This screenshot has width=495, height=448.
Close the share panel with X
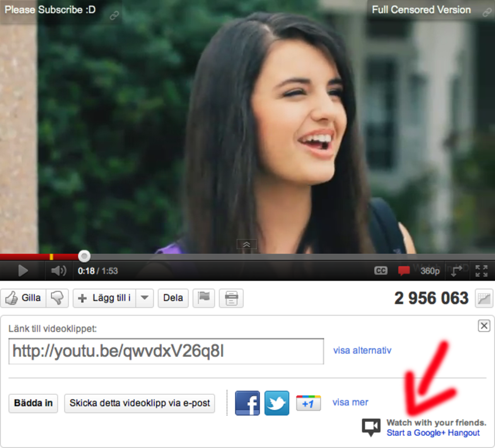[484, 326]
